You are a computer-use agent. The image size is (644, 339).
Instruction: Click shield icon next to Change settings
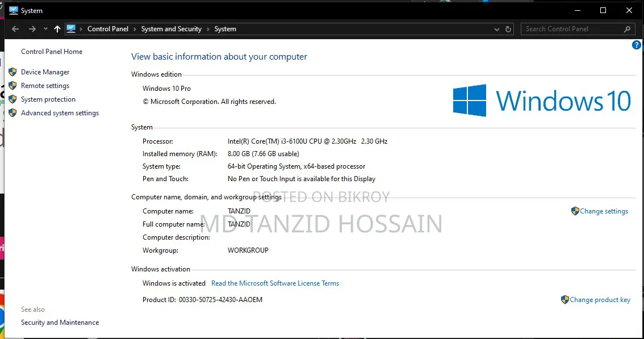pos(575,211)
